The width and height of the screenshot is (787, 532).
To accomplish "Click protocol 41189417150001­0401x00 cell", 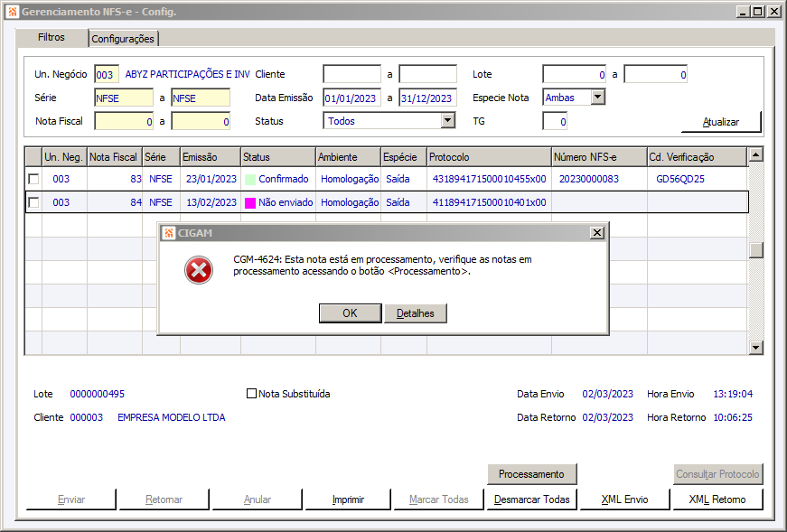I will (490, 202).
